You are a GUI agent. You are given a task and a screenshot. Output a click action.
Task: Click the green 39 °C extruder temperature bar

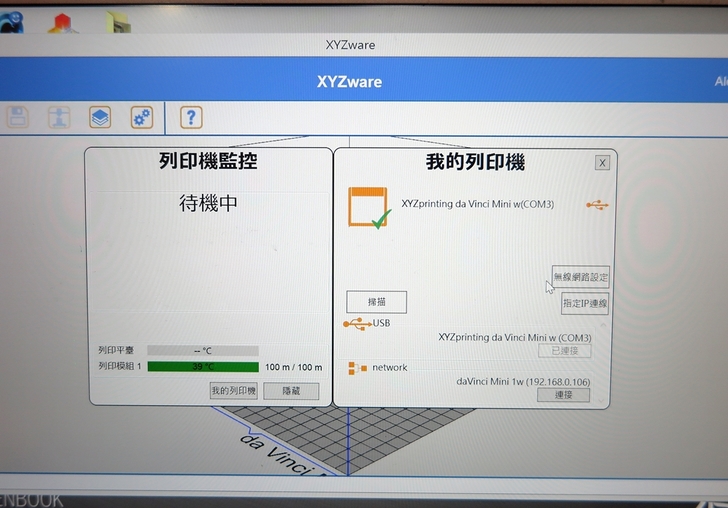203,367
